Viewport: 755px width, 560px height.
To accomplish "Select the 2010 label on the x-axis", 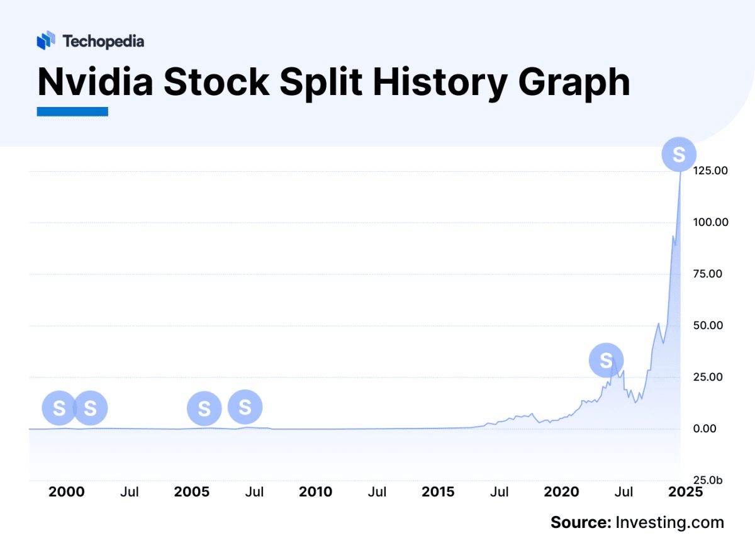I will 315,492.
